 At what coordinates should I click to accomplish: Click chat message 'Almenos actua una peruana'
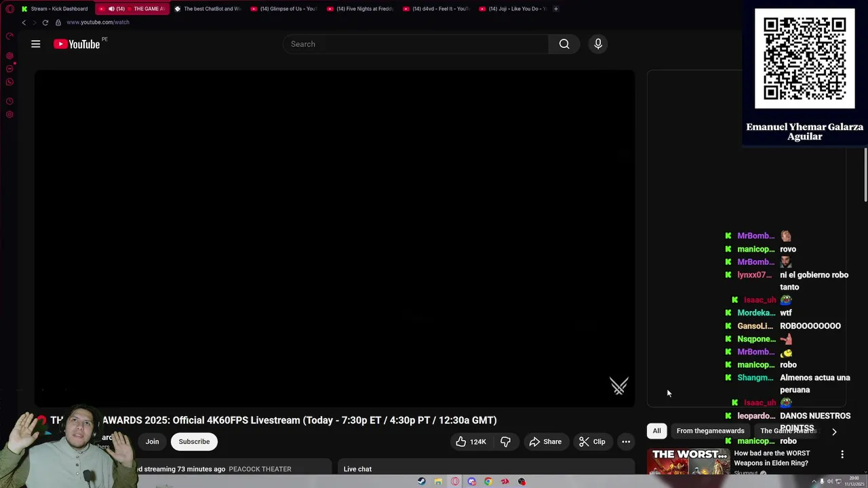(814, 384)
